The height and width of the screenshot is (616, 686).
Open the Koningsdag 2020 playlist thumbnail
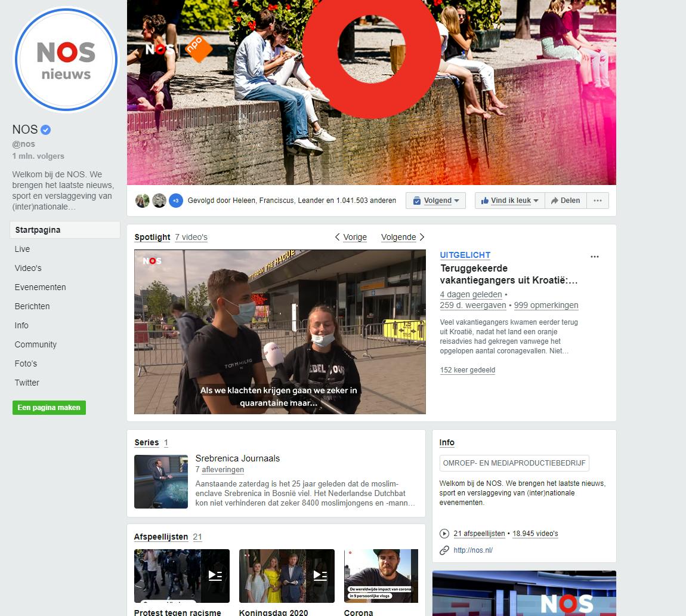287,575
